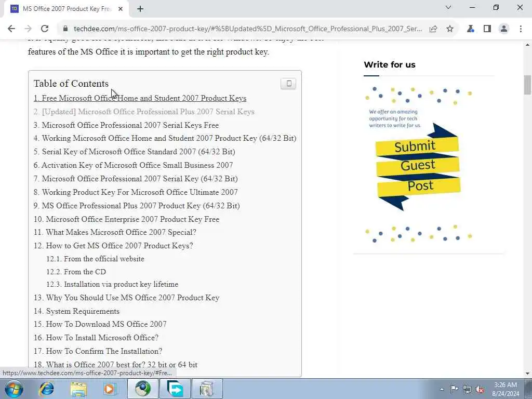Open the tab search chevron
The image size is (532, 399).
448,7
